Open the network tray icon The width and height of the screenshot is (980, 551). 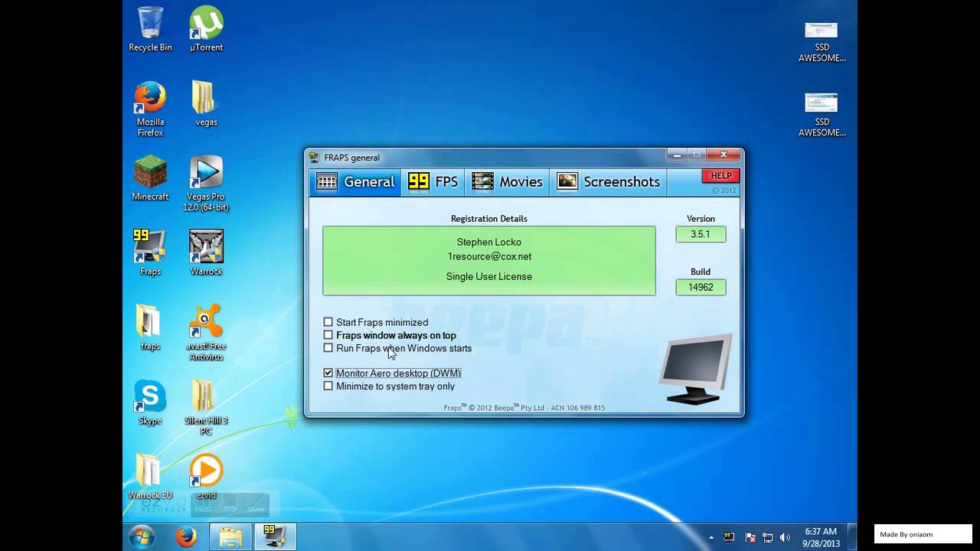point(768,537)
